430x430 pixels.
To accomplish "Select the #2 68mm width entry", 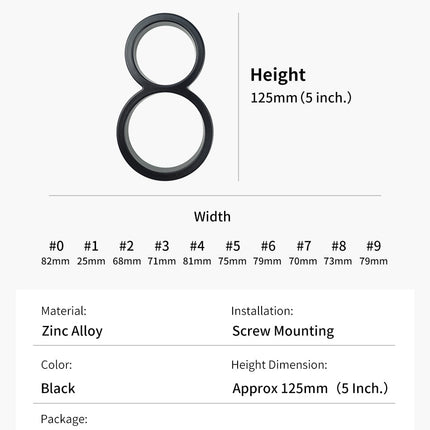I will click(x=127, y=253).
